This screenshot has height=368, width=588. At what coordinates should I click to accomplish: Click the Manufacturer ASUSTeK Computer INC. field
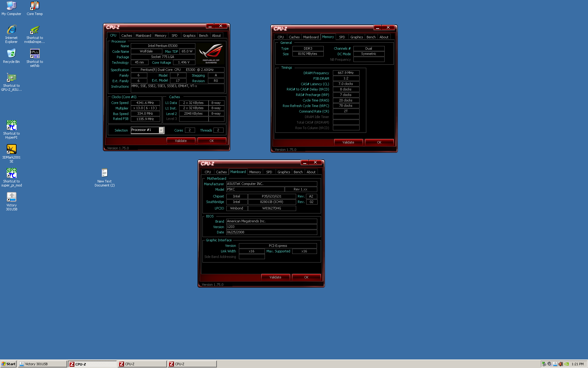pos(272,184)
